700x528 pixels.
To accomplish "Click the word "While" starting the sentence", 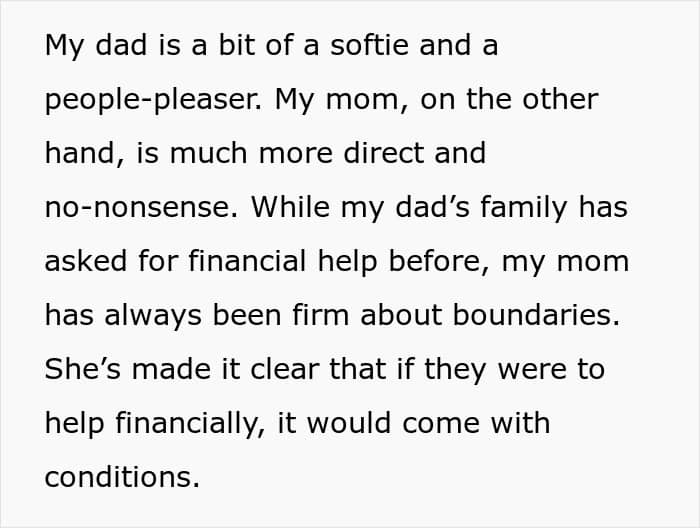I will (x=291, y=207).
